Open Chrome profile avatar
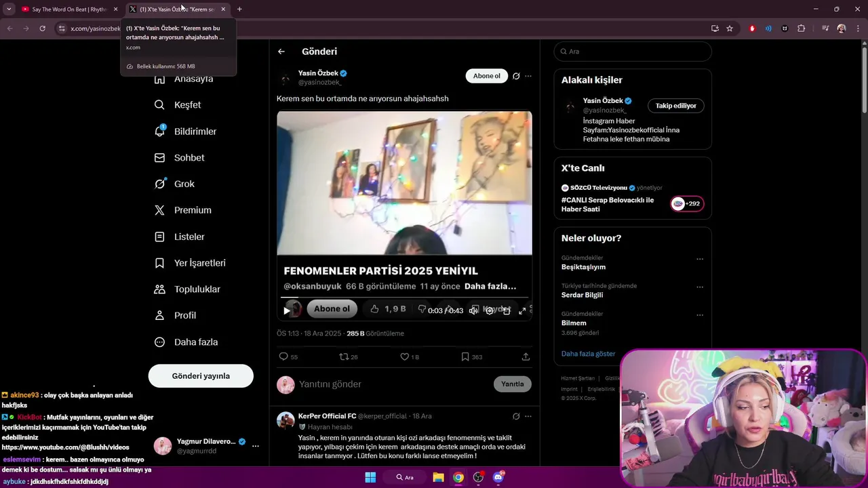The width and height of the screenshot is (868, 488). [842, 28]
